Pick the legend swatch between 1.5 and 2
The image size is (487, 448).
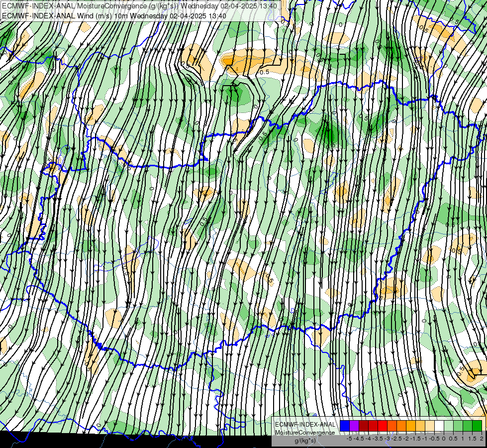click(x=468, y=426)
